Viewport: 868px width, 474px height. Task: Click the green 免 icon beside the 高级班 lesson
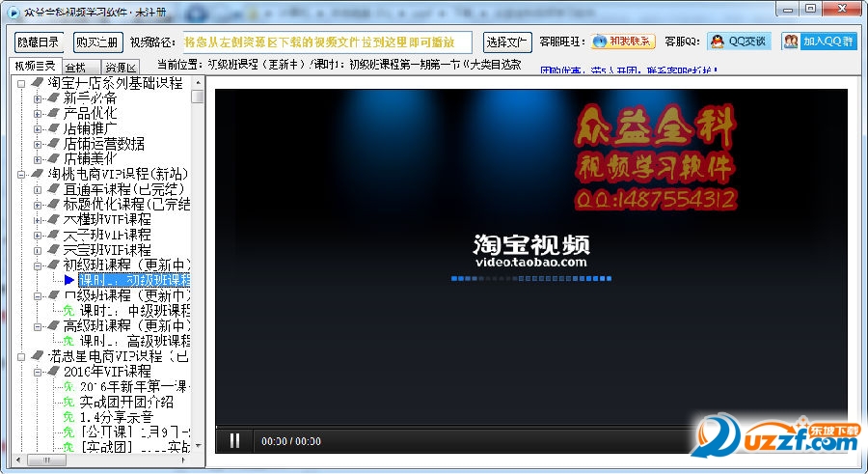coord(68,341)
